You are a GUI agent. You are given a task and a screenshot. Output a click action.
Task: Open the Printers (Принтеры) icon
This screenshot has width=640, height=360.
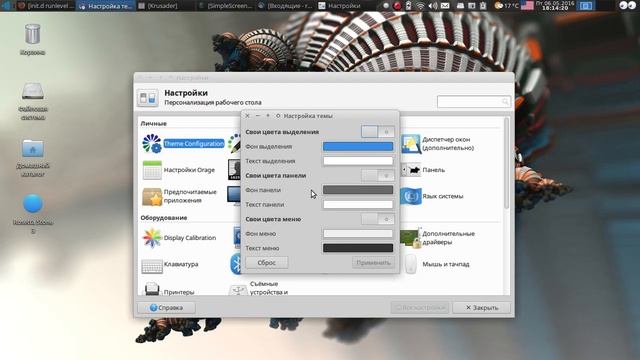tap(152, 288)
